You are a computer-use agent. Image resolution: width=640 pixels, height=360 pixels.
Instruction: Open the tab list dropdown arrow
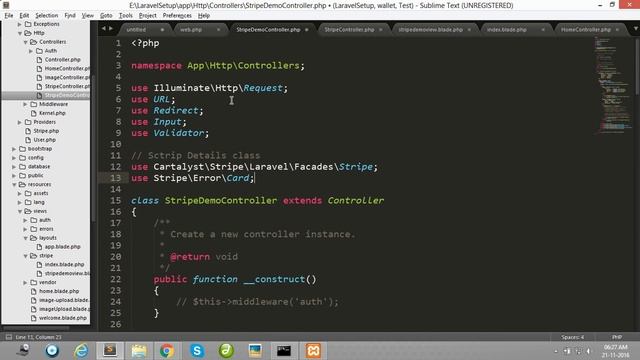[636, 29]
